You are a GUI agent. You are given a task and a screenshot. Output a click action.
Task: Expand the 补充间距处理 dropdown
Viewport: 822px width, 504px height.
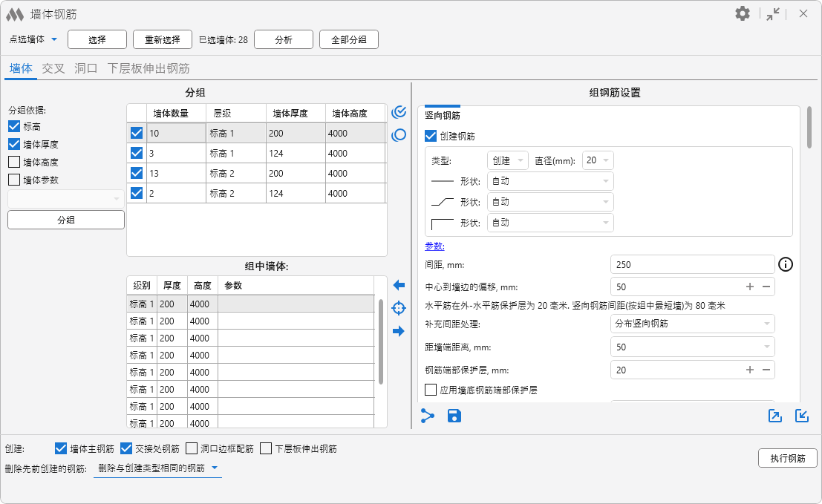pos(692,324)
